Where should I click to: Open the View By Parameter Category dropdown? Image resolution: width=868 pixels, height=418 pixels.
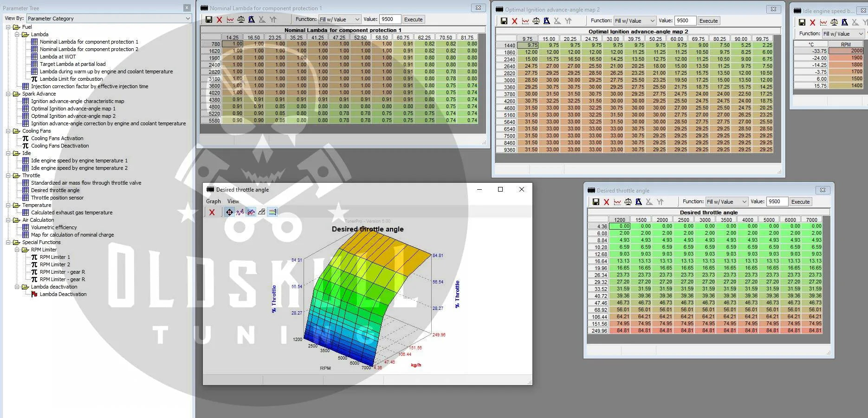[109, 19]
